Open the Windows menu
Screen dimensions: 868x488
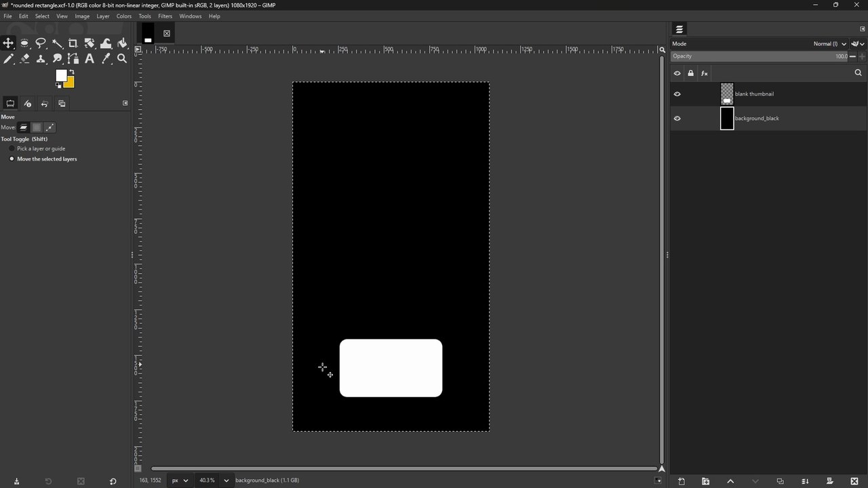[x=191, y=16]
